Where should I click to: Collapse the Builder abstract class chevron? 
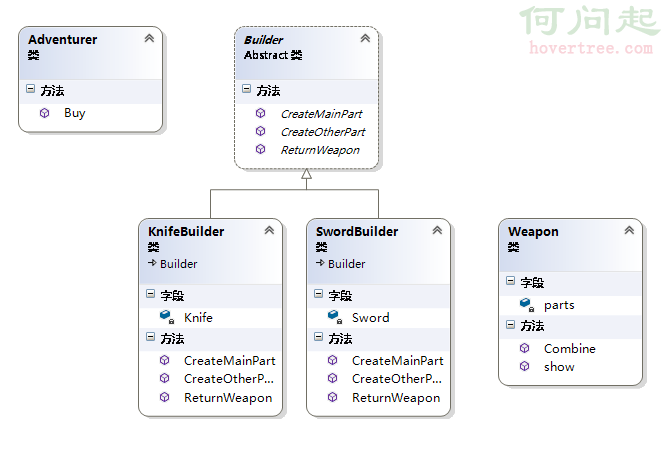click(365, 38)
